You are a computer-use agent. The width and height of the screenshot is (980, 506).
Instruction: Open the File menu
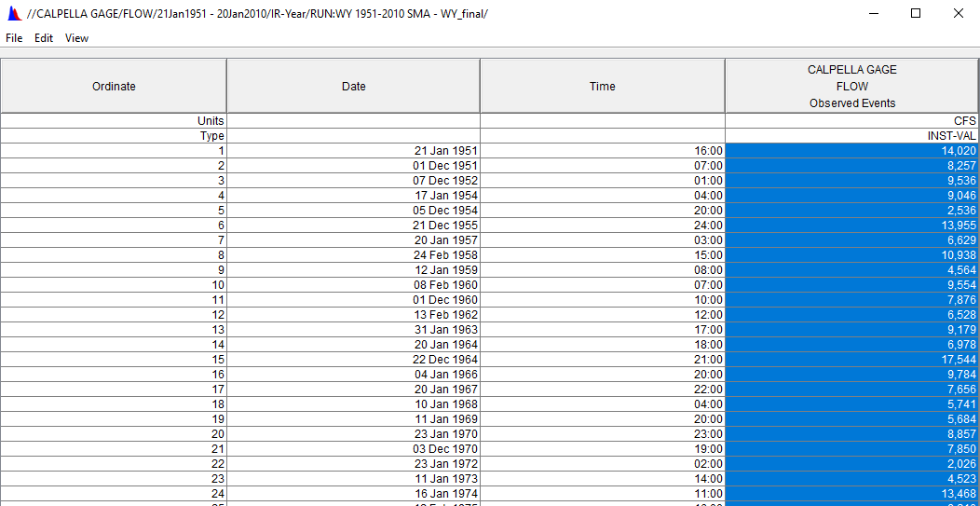(14, 38)
